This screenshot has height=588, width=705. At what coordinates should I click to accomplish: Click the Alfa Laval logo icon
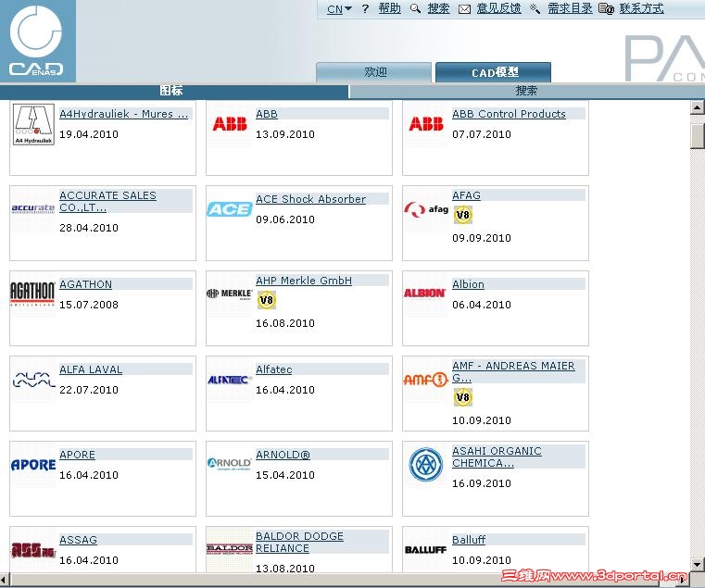point(33,380)
